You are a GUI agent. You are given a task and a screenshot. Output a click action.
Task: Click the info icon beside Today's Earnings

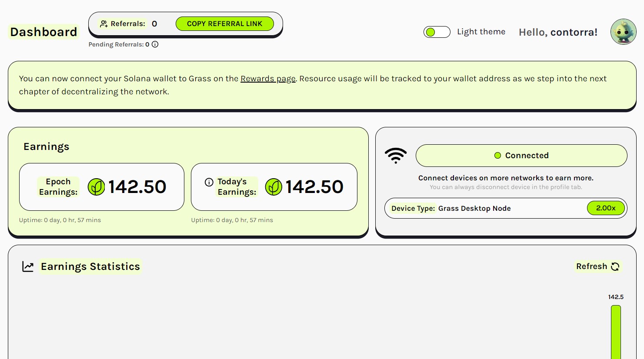209,182
